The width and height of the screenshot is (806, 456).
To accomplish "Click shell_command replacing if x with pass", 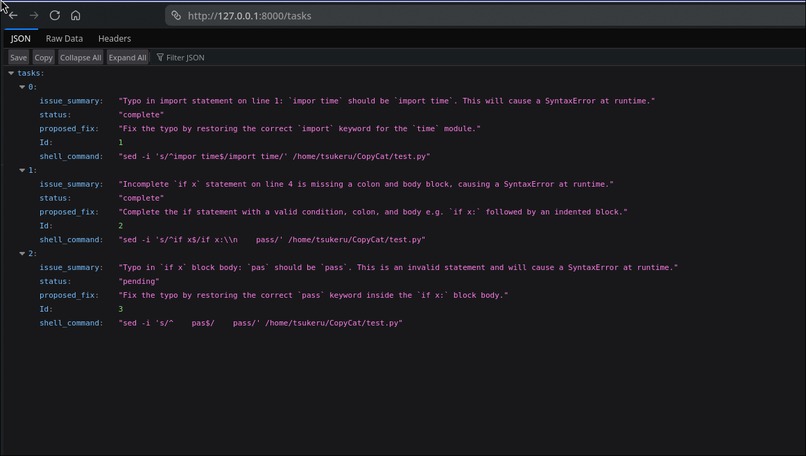I will pos(272,240).
